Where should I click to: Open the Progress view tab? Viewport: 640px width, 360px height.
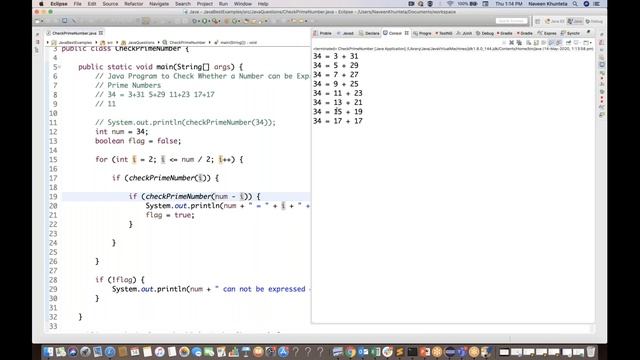pos(422,33)
